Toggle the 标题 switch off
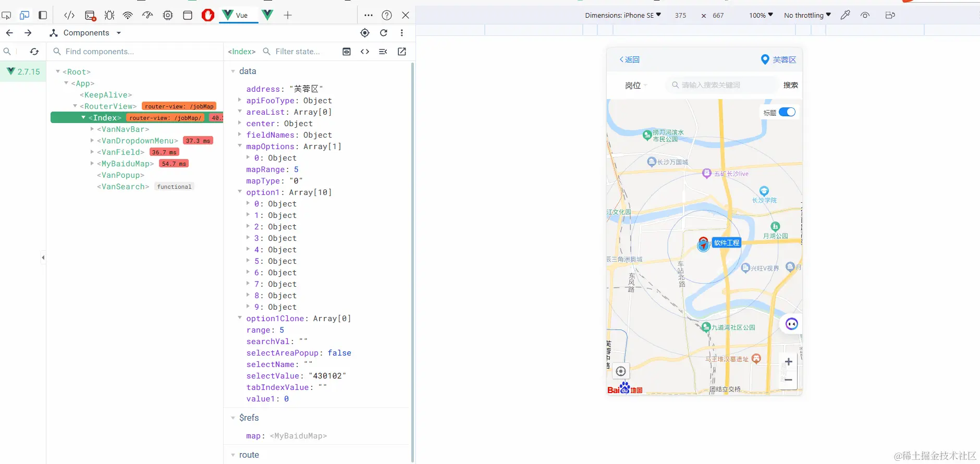 coord(787,112)
